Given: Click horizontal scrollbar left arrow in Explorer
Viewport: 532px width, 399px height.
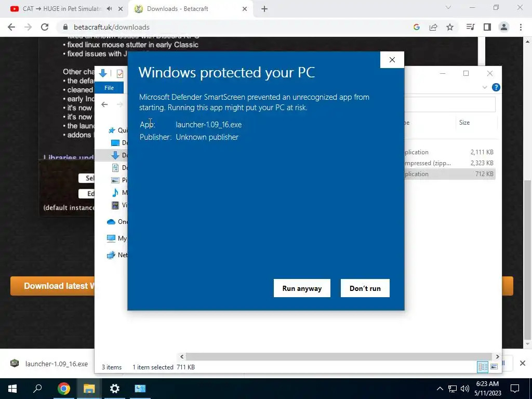Looking at the screenshot, I should [x=182, y=356].
